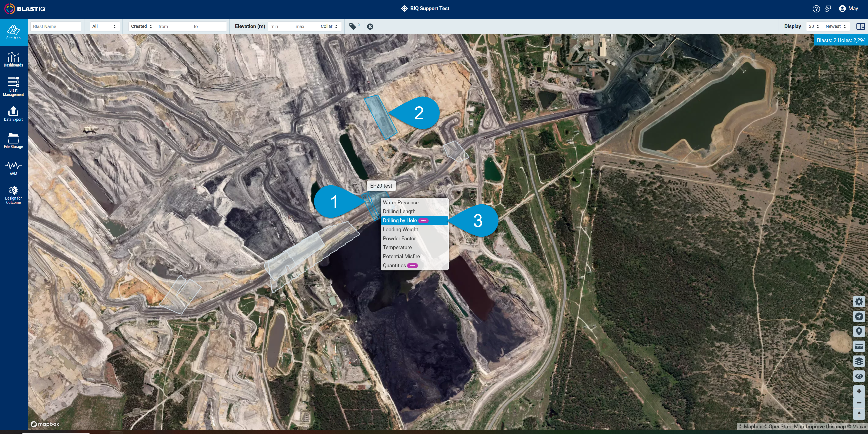
Task: Click the navigation compass arrow icon
Action: [859, 316]
